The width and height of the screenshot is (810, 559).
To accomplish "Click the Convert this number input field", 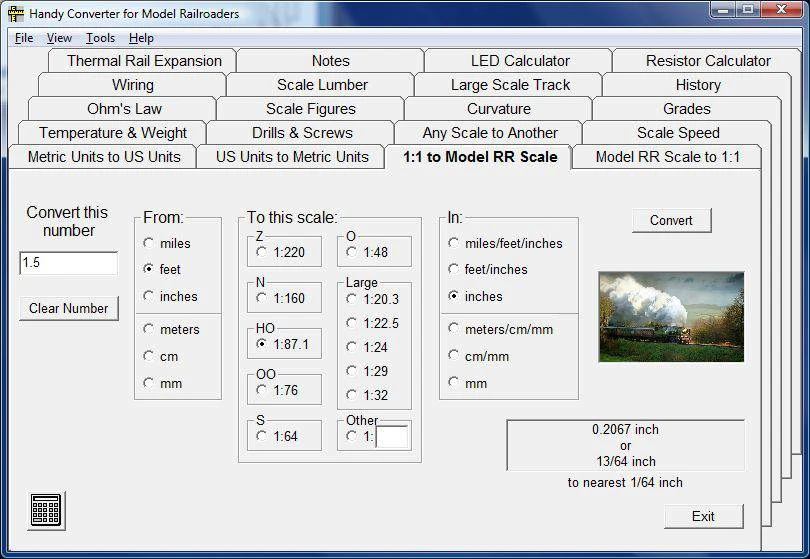I will pyautogui.click(x=68, y=263).
